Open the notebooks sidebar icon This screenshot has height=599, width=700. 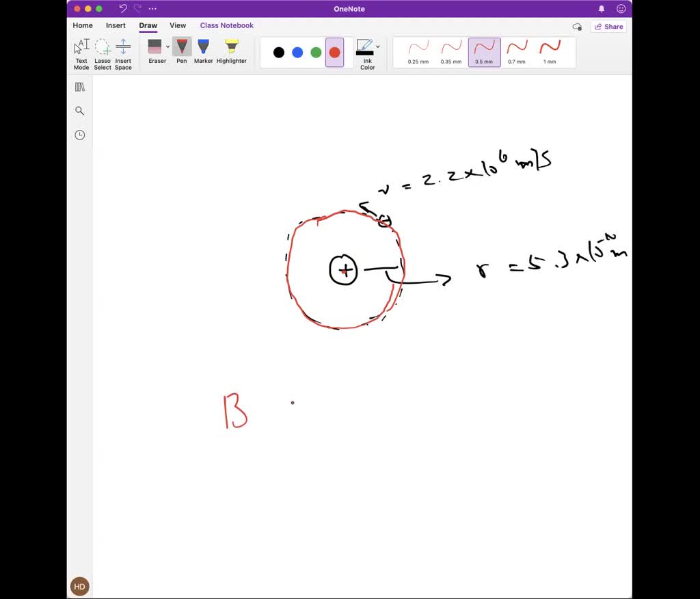(x=79, y=86)
